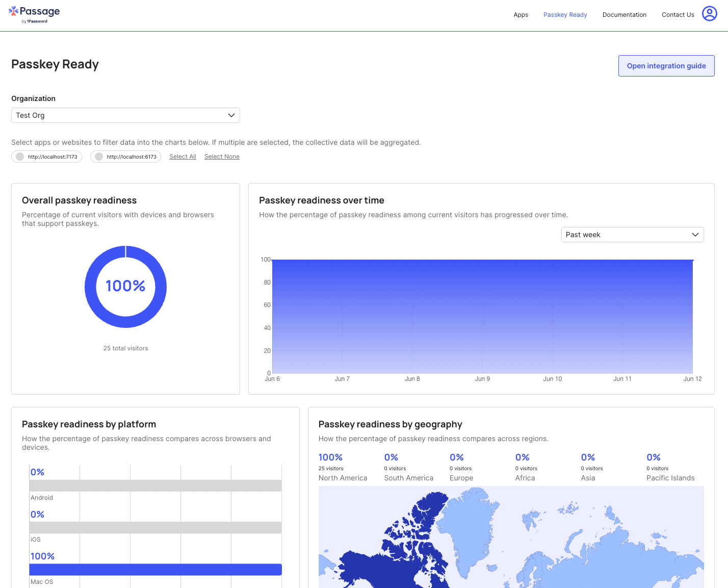The width and height of the screenshot is (728, 588).
Task: Navigate to the Apps page
Action: (x=521, y=14)
